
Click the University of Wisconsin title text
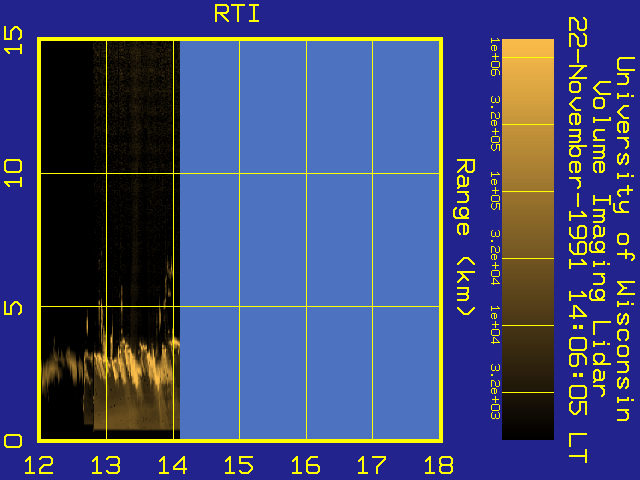(625, 239)
